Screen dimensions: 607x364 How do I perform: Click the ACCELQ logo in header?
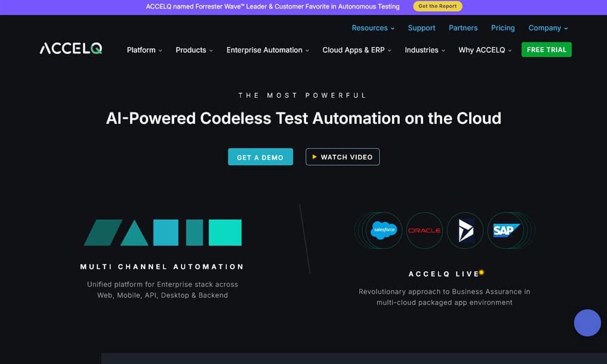pos(71,49)
